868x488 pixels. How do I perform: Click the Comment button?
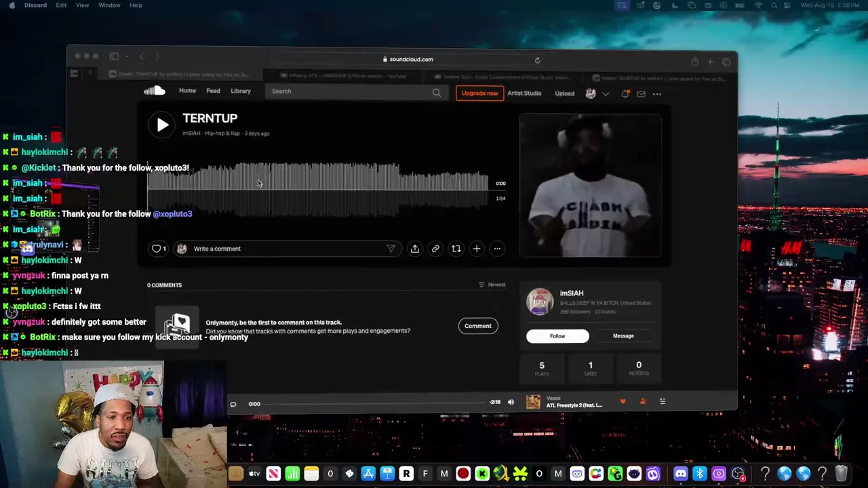click(x=478, y=326)
